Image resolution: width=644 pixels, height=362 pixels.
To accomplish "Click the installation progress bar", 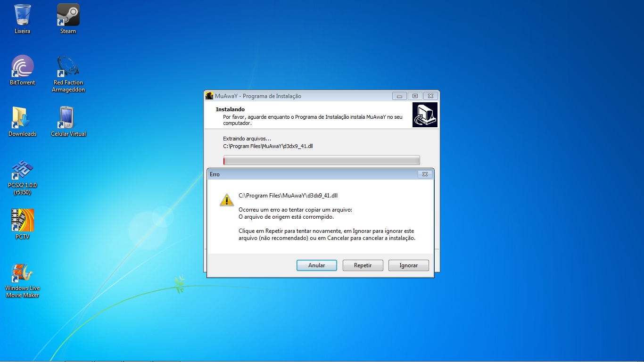I will tap(321, 161).
